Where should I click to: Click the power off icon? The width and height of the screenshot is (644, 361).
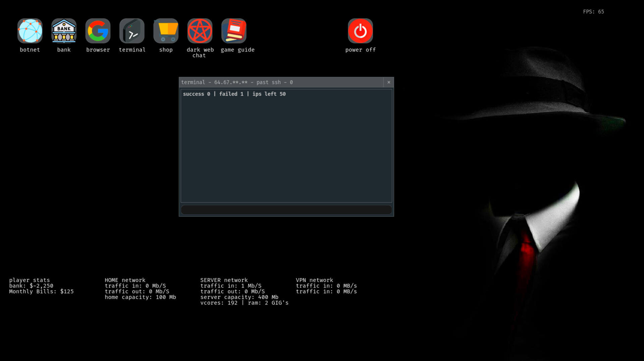[360, 31]
